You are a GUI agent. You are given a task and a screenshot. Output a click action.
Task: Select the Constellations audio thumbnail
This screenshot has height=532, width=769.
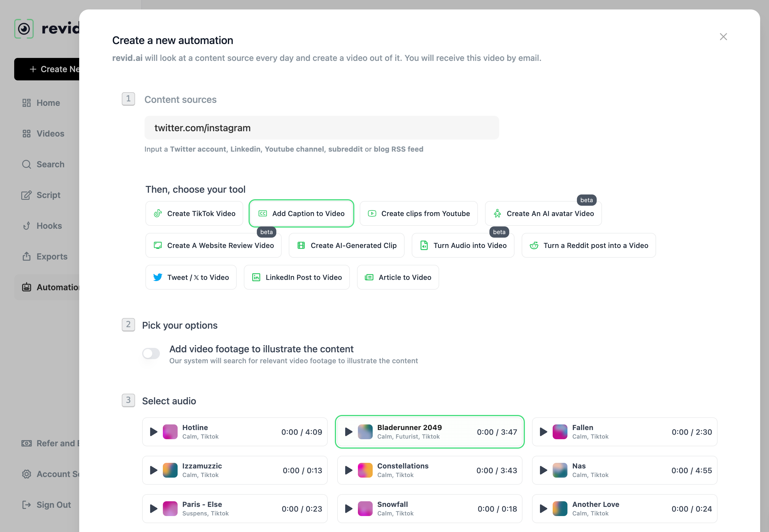pos(365,470)
